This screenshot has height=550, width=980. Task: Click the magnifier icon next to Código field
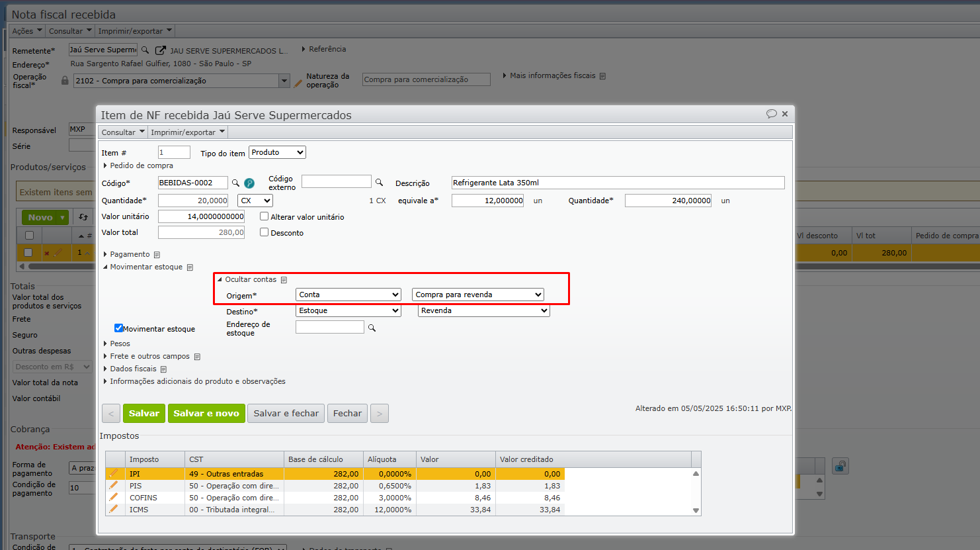tap(235, 183)
